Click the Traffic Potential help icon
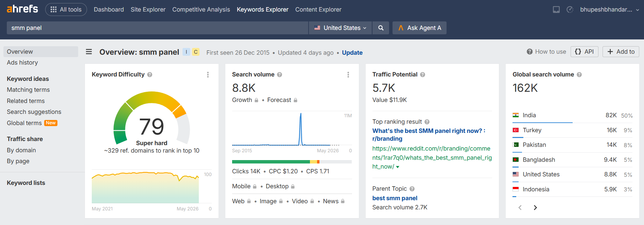Screen dimensions: 644x225 click(422, 74)
